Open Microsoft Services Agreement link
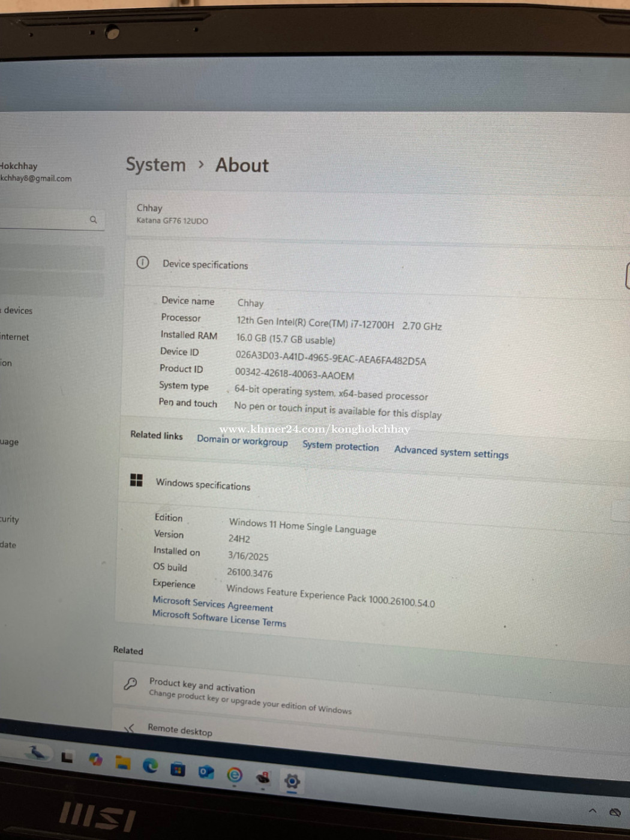Screen dimensions: 630x840 coord(213,604)
